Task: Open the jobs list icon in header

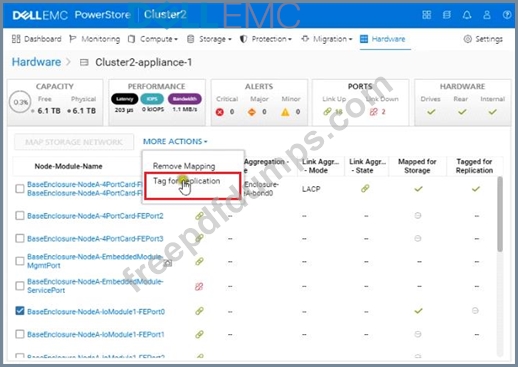Action: [447, 15]
